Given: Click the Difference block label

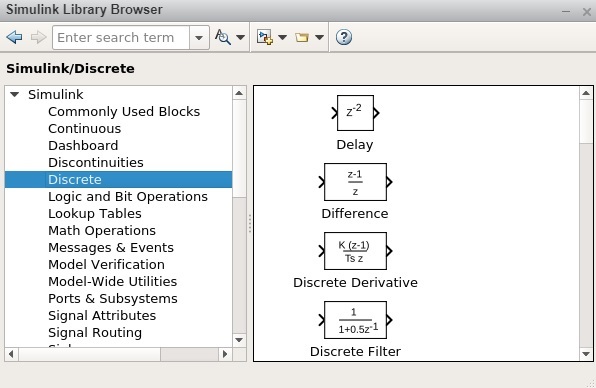Looking at the screenshot, I should coord(355,213).
